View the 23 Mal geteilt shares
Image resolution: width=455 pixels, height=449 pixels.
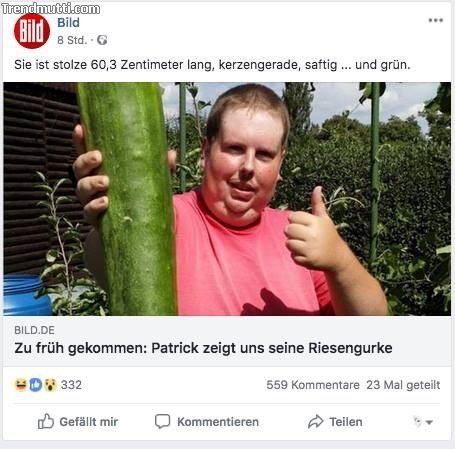403,385
